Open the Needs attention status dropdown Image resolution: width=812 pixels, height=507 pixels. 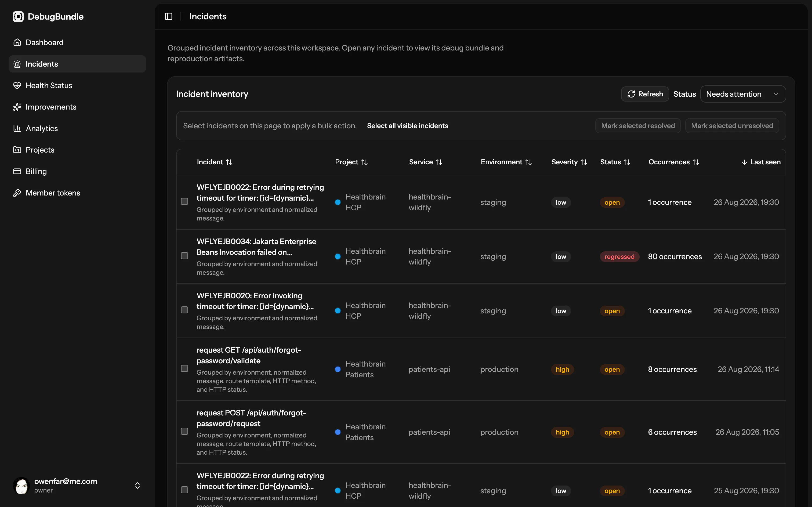pyautogui.click(x=743, y=94)
